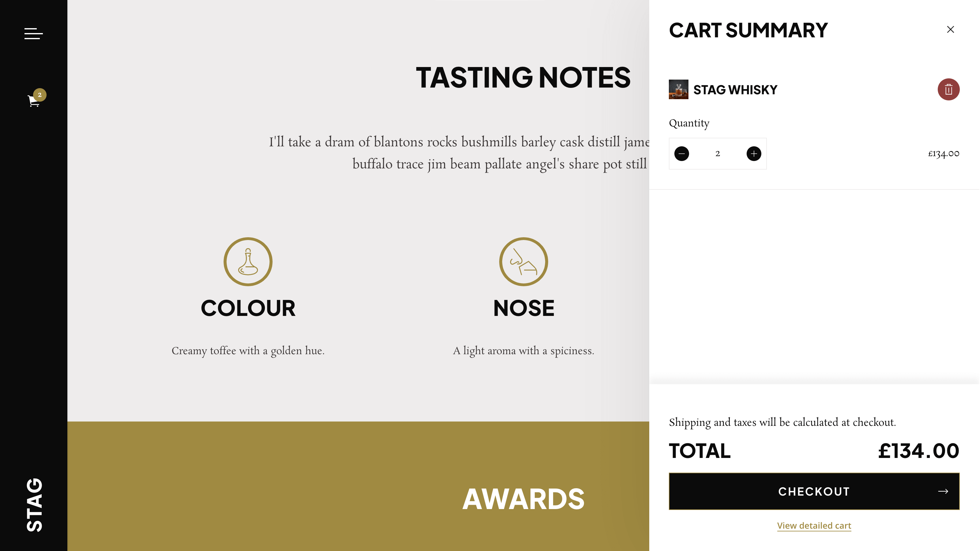980x551 pixels.
Task: Open the hamburger navigation menu
Action: tap(33, 33)
